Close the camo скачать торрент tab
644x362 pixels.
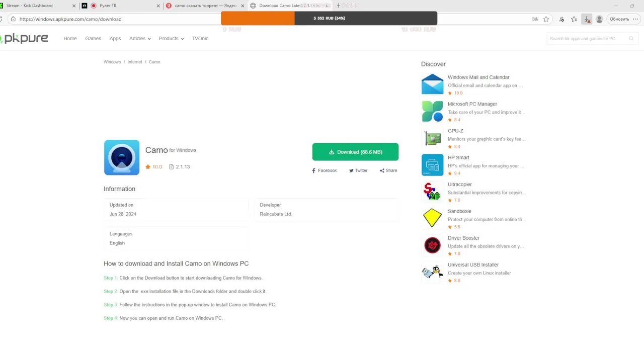243,6
